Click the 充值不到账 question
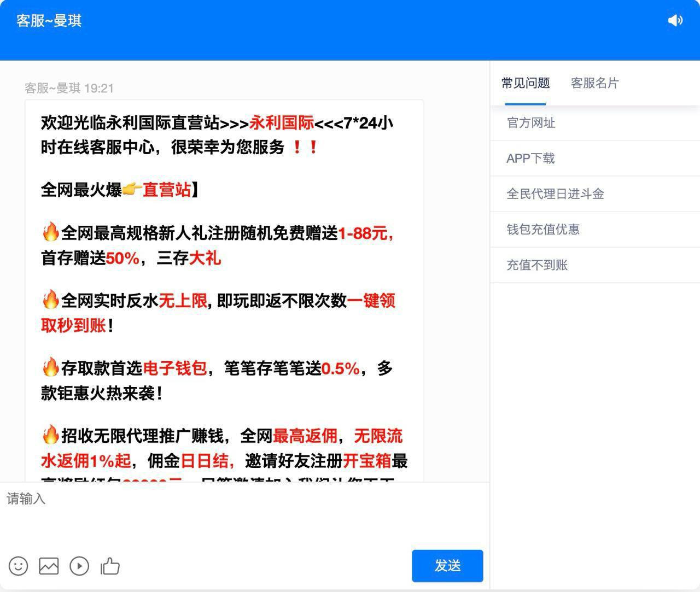This screenshot has width=700, height=592. [x=537, y=265]
